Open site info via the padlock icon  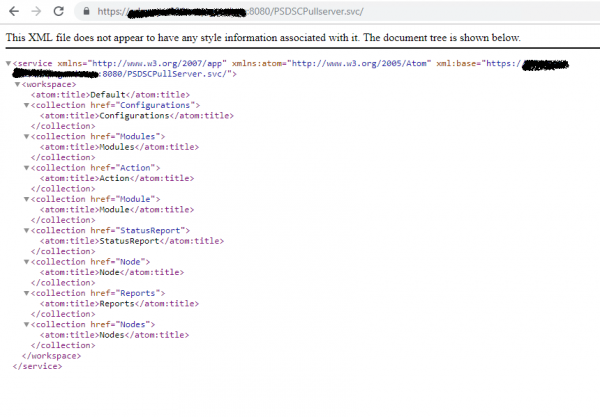[x=88, y=12]
